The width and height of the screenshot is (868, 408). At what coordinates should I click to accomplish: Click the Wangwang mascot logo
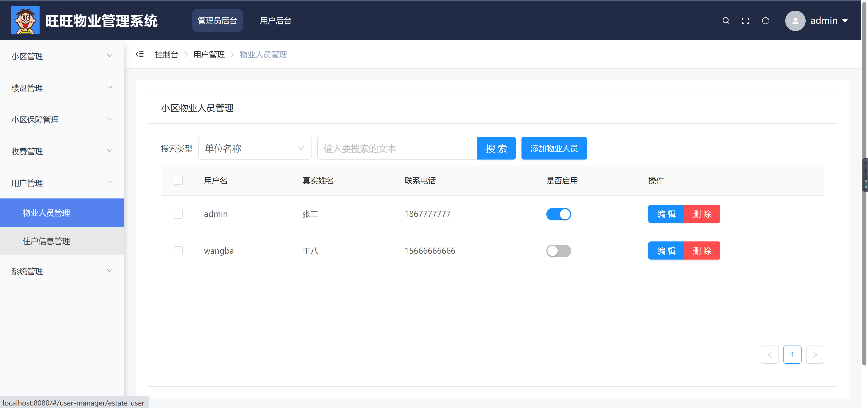point(25,20)
